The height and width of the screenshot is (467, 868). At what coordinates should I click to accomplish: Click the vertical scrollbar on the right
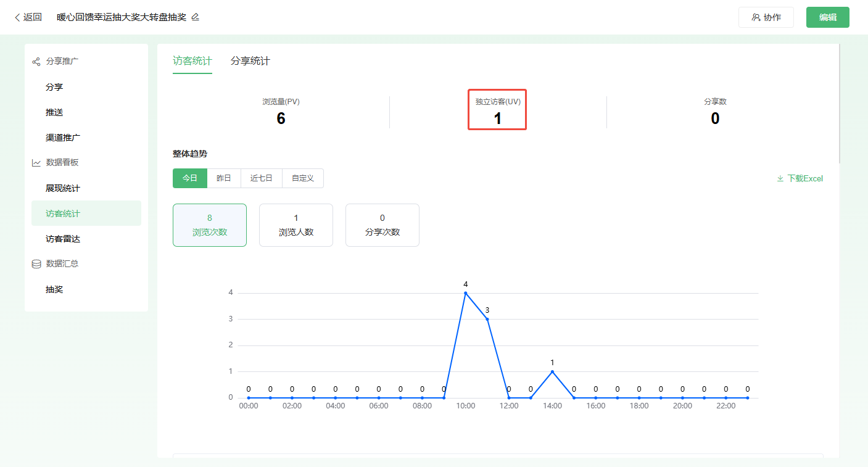point(840,105)
